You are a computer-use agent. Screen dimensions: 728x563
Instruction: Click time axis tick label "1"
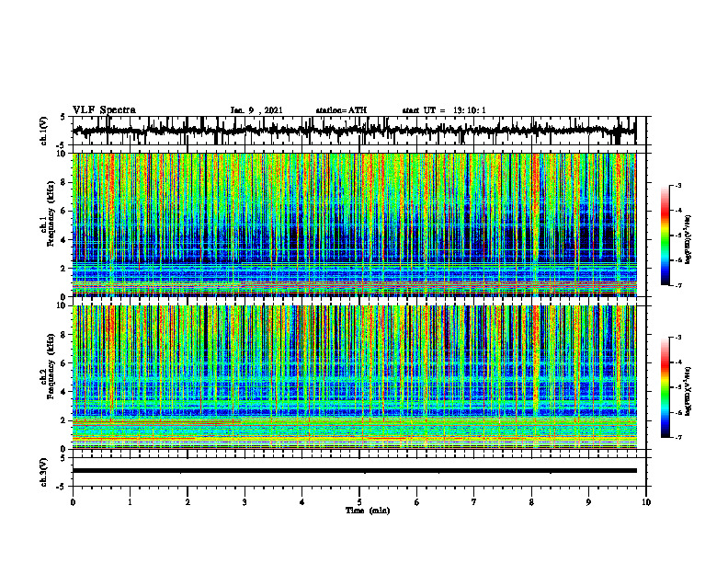pos(130,502)
